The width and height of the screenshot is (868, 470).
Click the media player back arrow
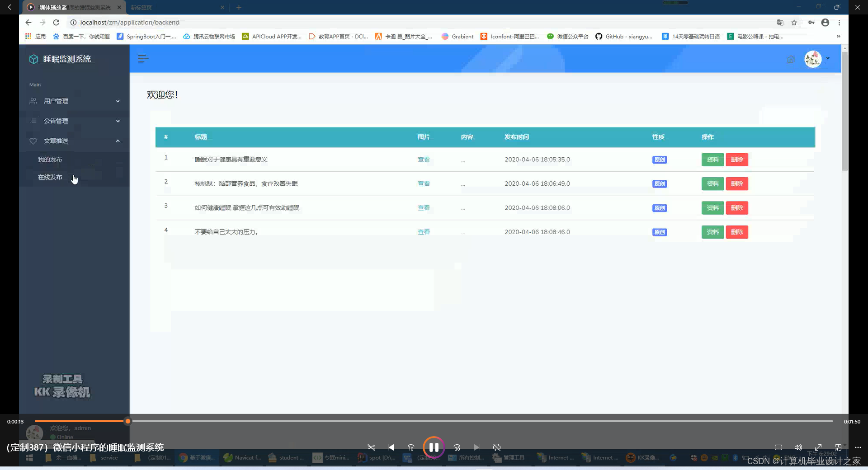point(11,7)
